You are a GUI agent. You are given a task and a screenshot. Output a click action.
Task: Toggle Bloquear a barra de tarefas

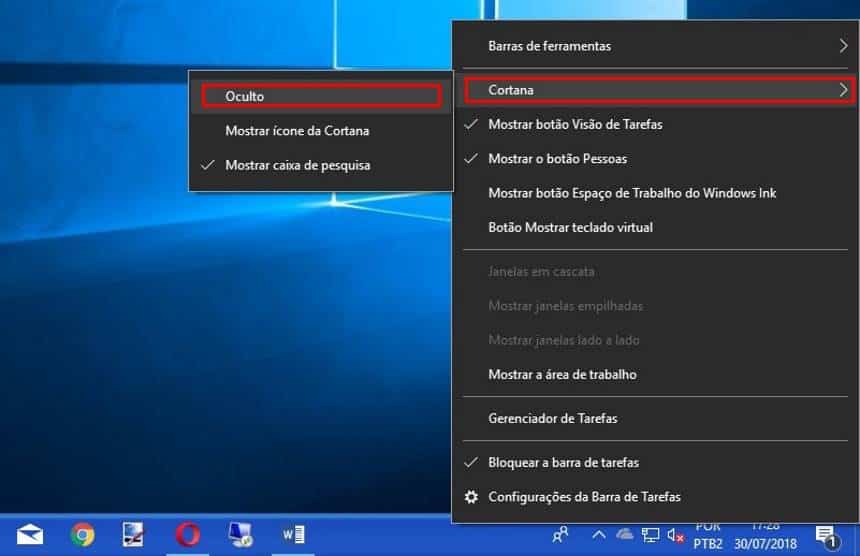pyautogui.click(x=655, y=463)
